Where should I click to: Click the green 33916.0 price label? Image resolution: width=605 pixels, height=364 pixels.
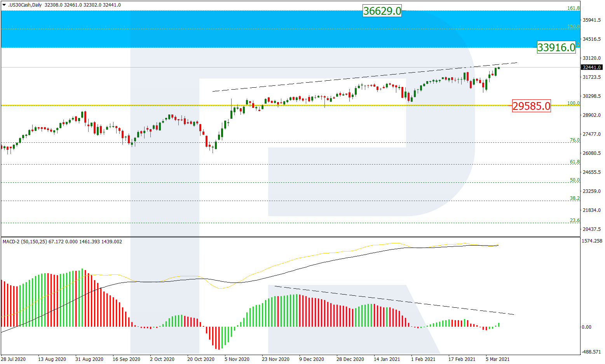coord(556,47)
